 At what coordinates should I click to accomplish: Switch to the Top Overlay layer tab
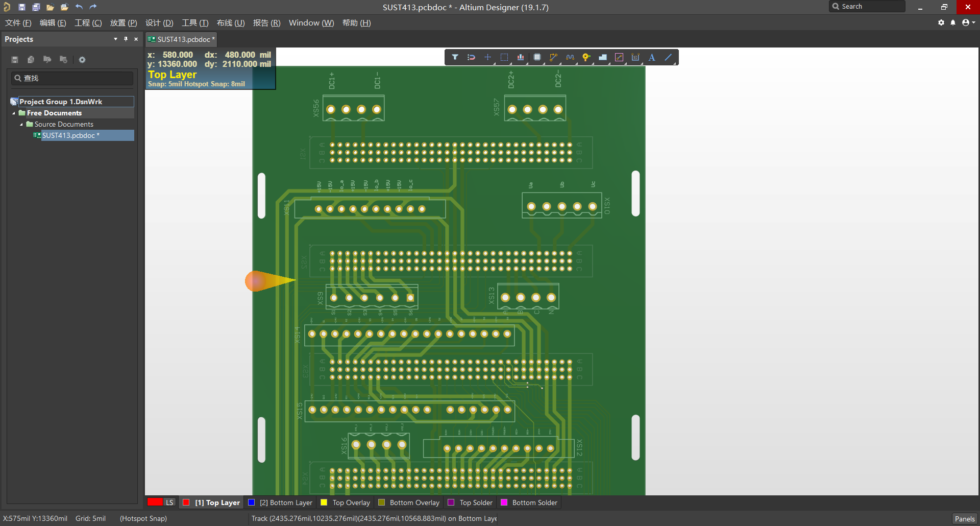tap(346, 503)
